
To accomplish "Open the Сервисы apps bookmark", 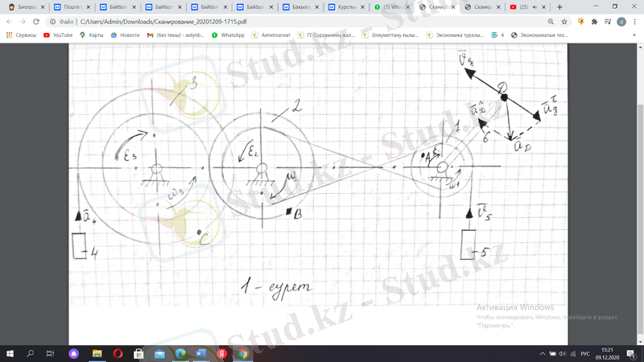I will click(22, 35).
